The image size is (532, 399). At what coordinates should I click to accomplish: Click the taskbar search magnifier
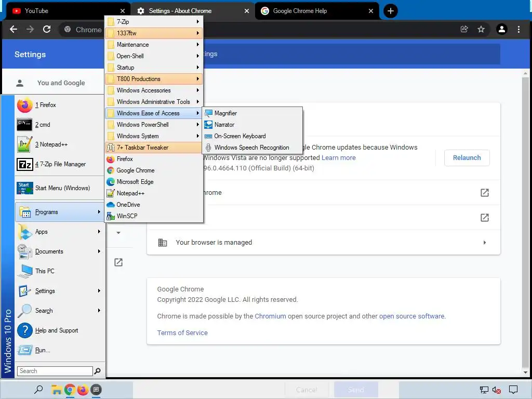click(x=38, y=390)
